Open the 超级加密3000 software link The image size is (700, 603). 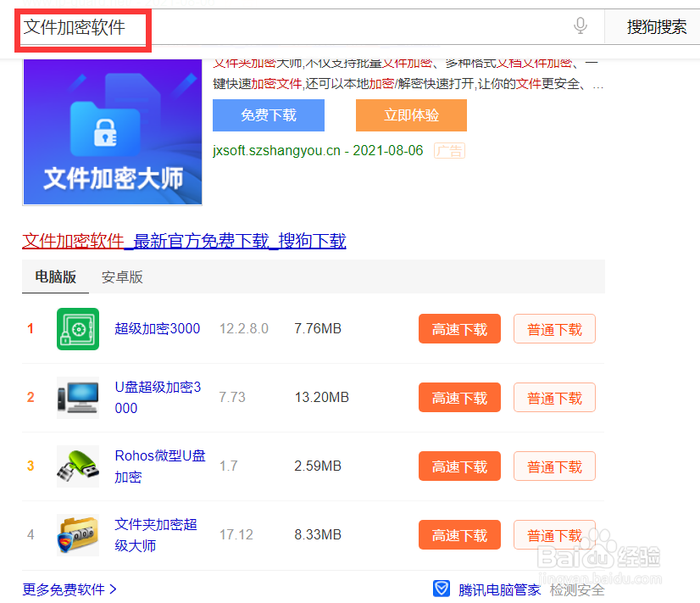tap(157, 329)
